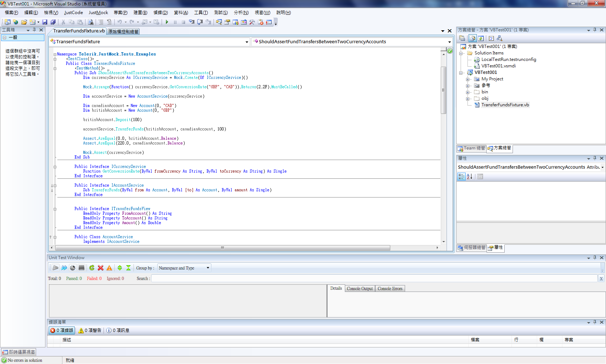
Task: Open the JustMock menu
Action: pyautogui.click(x=98, y=13)
